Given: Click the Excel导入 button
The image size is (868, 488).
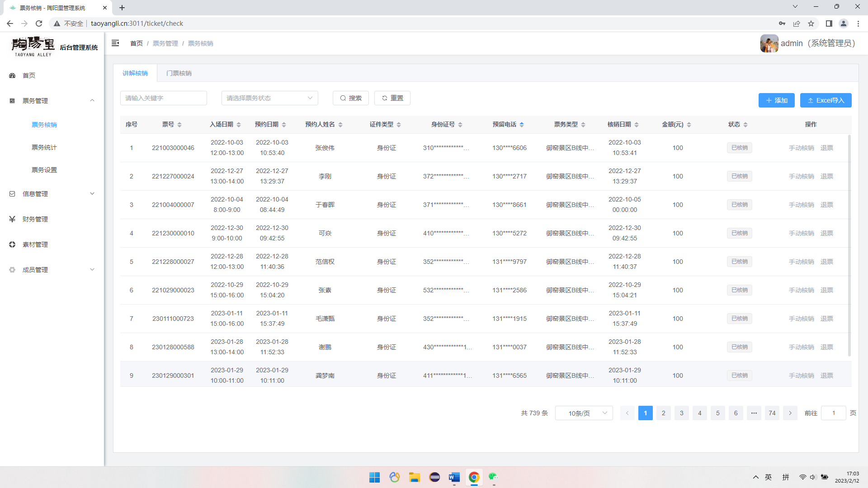Looking at the screenshot, I should [x=826, y=100].
